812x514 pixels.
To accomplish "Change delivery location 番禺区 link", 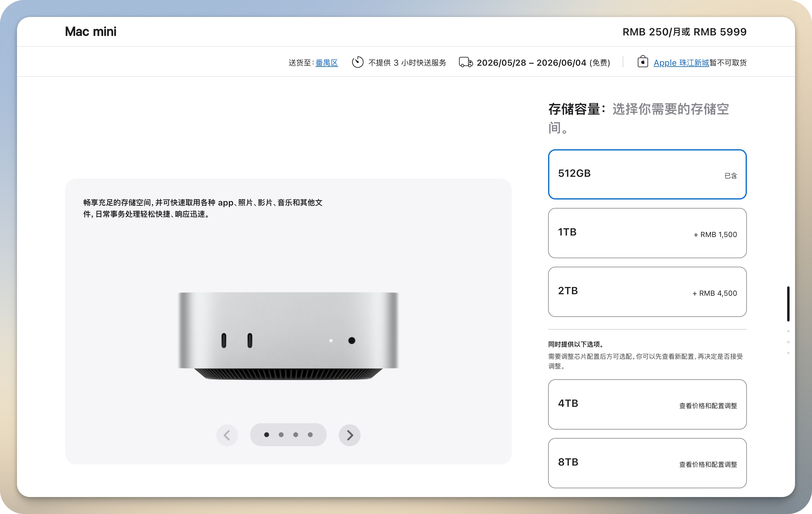I will click(x=326, y=63).
